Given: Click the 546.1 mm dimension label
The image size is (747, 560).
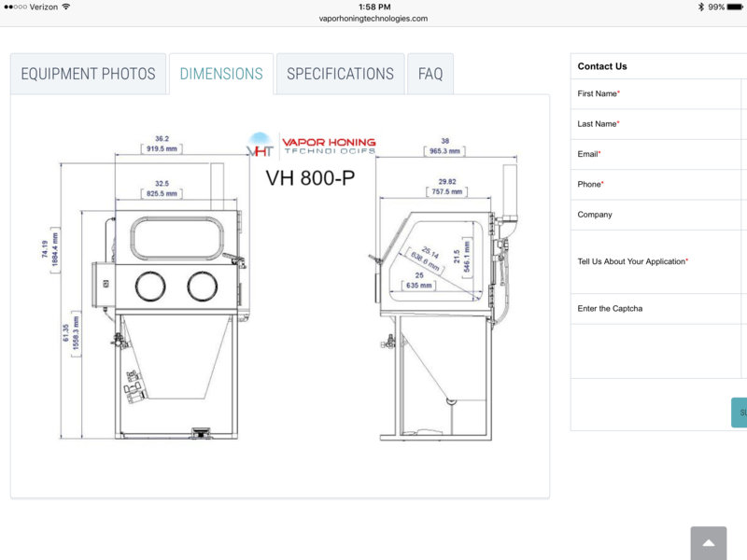Looking at the screenshot, I should pyautogui.click(x=467, y=257).
